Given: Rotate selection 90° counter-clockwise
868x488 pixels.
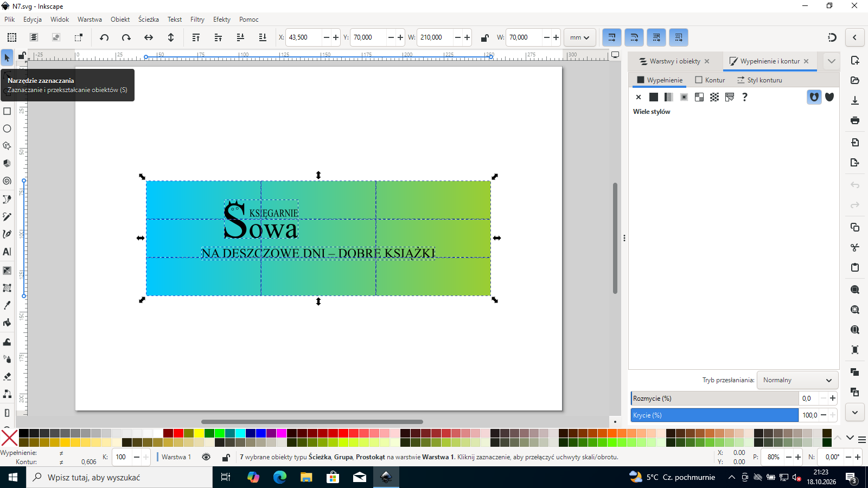Looking at the screenshot, I should [104, 37].
